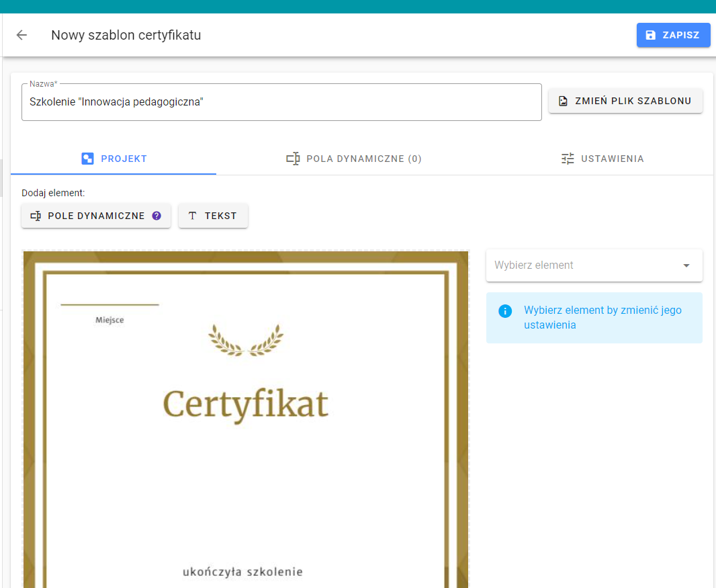The width and height of the screenshot is (716, 588).
Task: Go back using the left arrow icon
Action: point(21,35)
